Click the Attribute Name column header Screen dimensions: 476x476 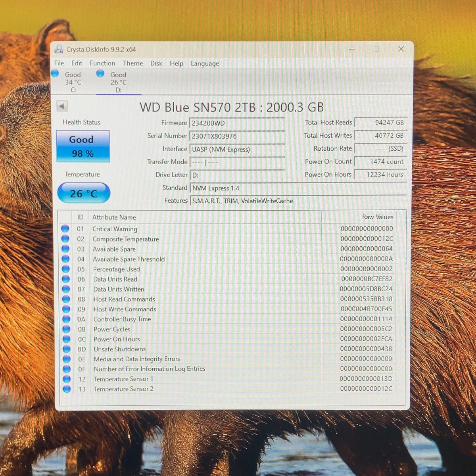[x=114, y=217]
